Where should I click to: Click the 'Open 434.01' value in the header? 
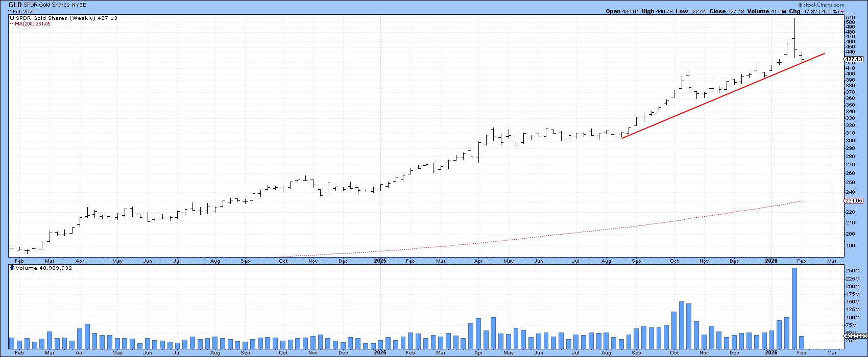pos(622,11)
